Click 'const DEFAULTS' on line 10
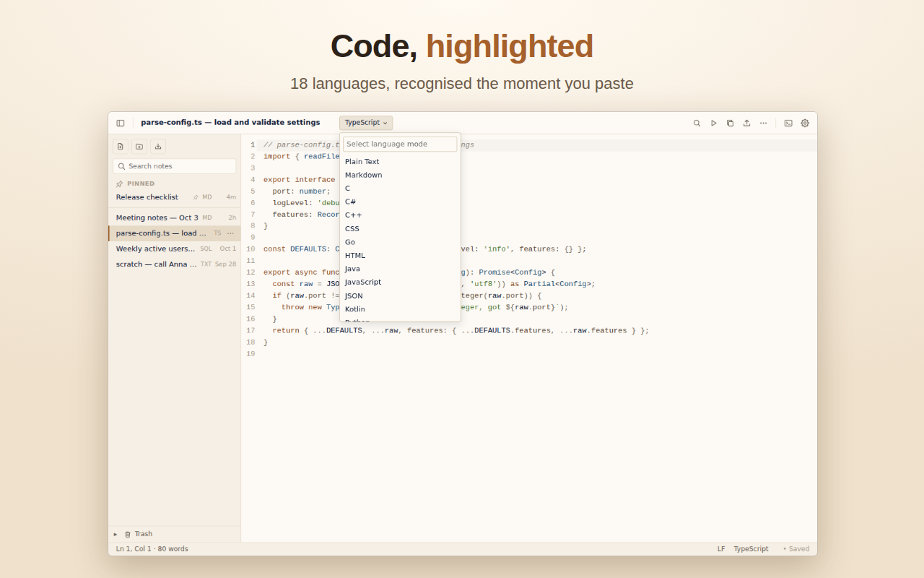Screen dimensions: 924x578 [x=295, y=249]
